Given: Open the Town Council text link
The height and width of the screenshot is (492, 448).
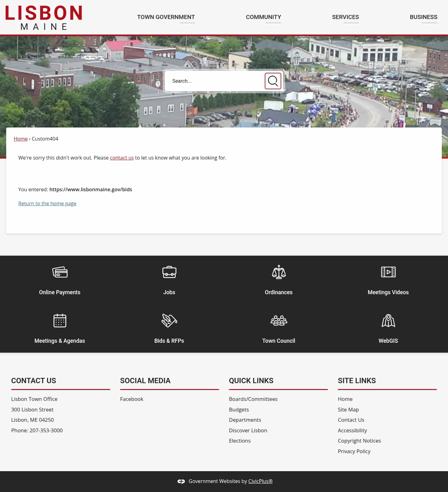Looking at the screenshot, I should [x=279, y=341].
